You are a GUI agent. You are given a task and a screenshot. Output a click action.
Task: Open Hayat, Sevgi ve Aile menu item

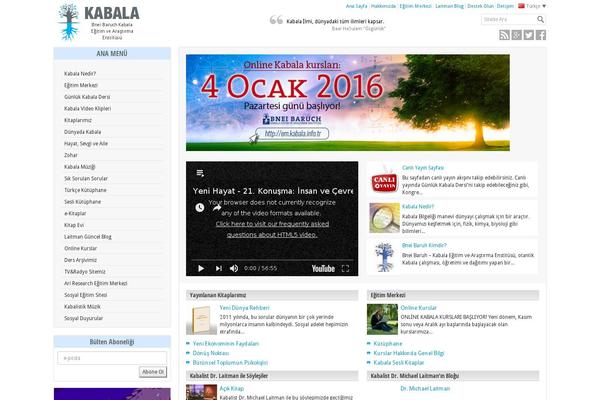click(x=86, y=144)
